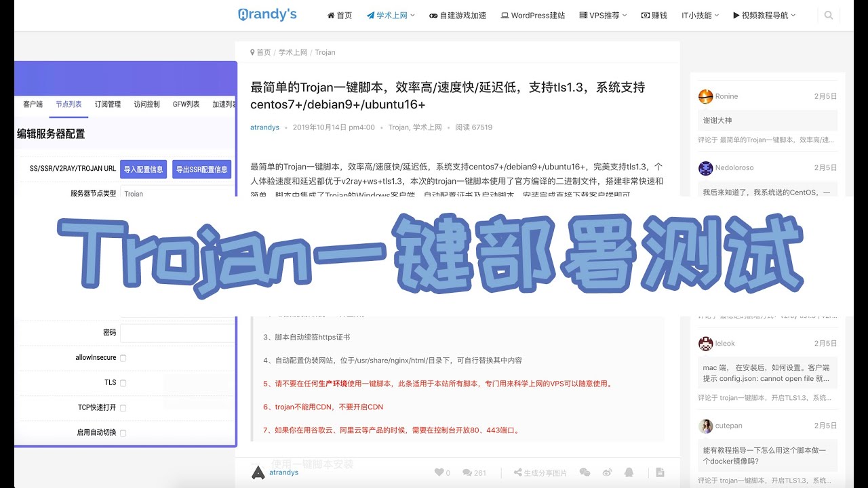
Task: Switch to the 访问控制 tab
Action: coord(147,104)
